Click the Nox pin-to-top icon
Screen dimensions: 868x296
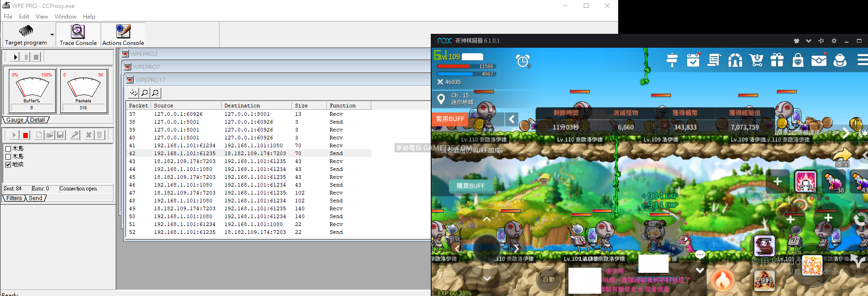[821, 41]
